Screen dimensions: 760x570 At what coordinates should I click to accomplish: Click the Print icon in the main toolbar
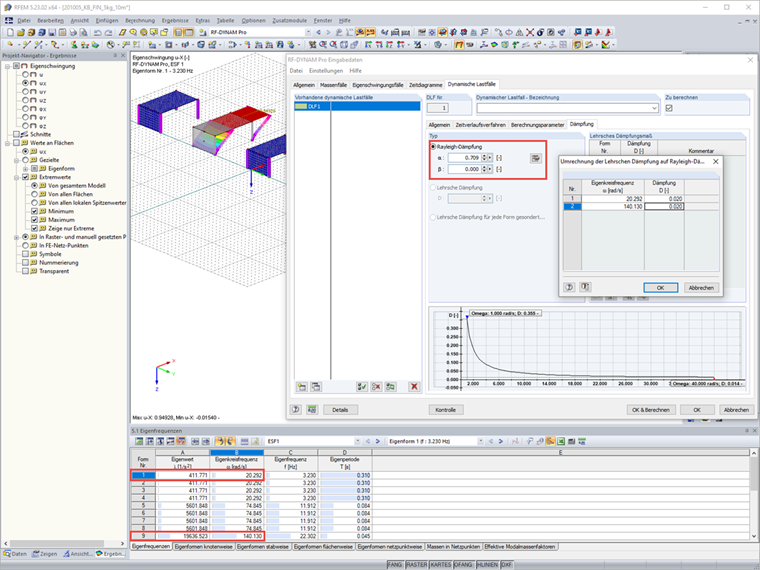(x=73, y=32)
